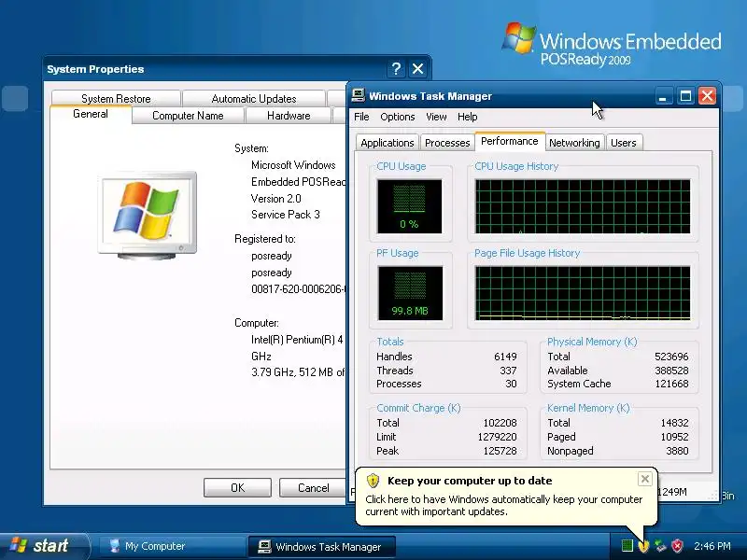Click the CPU Usage History graph
This screenshot has width=747, height=560.
(x=583, y=206)
